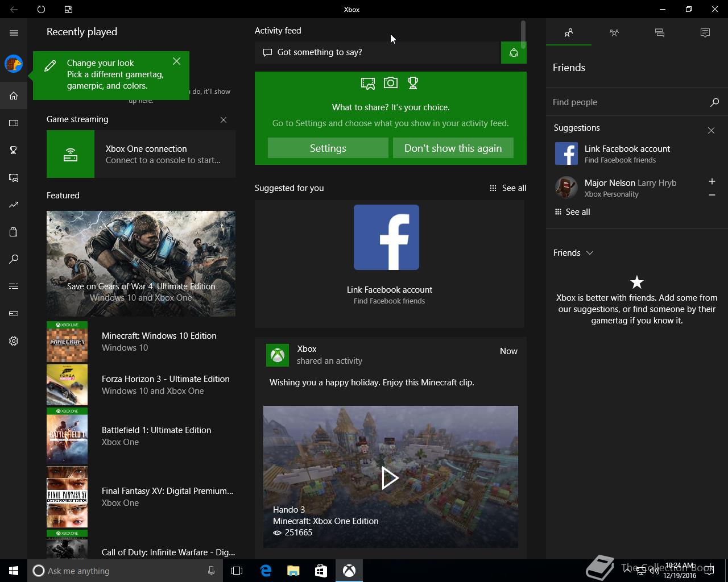
Task: Click Call of Duty: Infinite Warfare title
Action: 168,552
